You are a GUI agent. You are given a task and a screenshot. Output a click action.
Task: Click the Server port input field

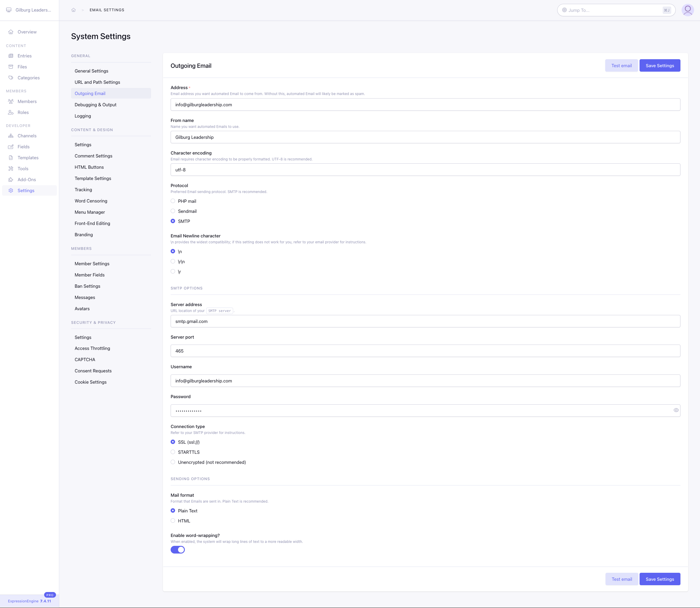coord(425,351)
